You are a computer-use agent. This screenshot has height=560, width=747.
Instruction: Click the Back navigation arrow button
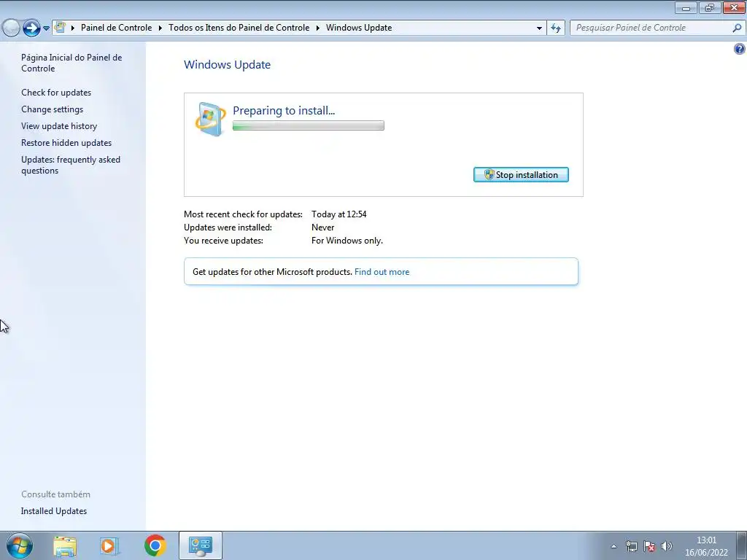11,28
